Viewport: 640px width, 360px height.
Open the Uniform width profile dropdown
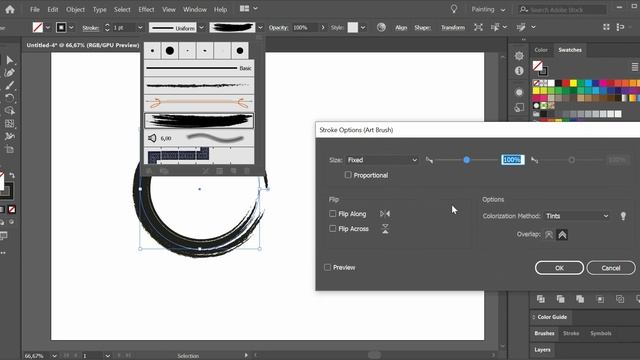point(201,28)
